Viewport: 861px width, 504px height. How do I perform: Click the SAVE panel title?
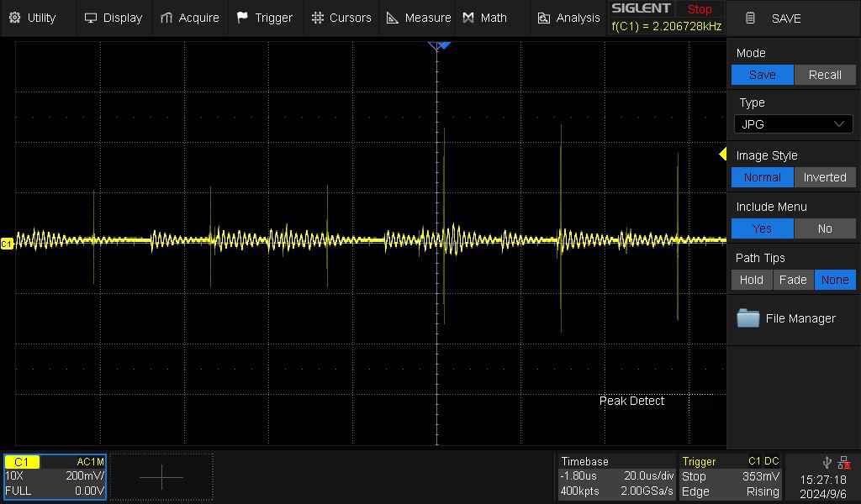point(786,18)
